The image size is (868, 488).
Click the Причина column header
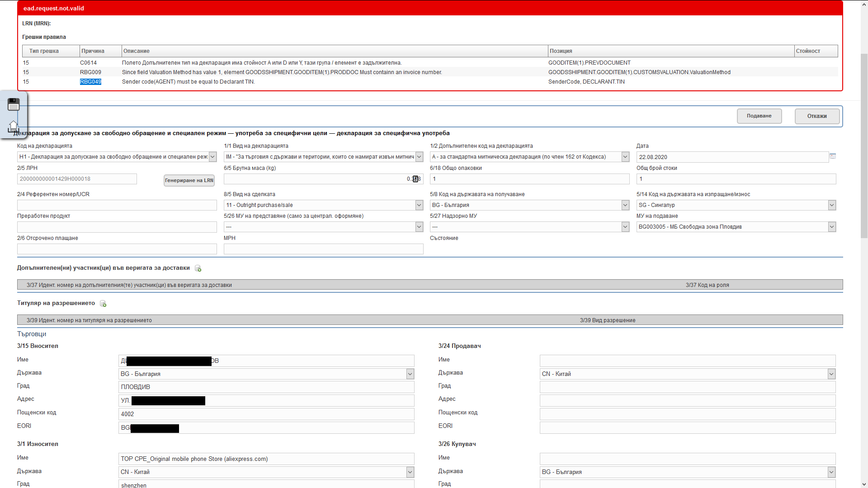(x=93, y=51)
